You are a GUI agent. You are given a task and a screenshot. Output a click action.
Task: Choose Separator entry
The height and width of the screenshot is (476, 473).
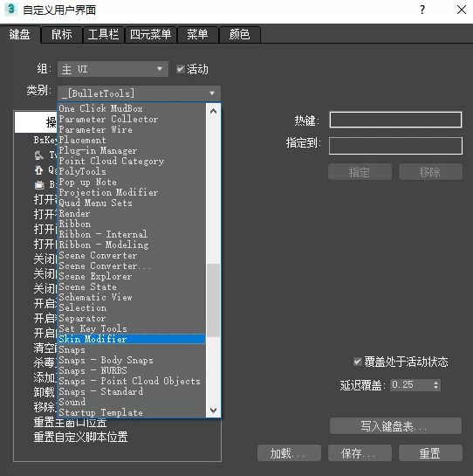pyautogui.click(x=132, y=318)
